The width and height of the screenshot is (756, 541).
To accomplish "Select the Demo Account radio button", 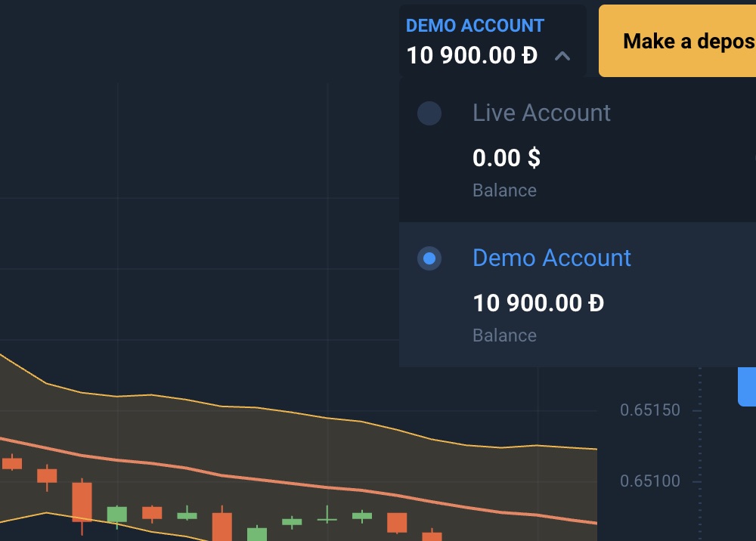I will [x=429, y=258].
